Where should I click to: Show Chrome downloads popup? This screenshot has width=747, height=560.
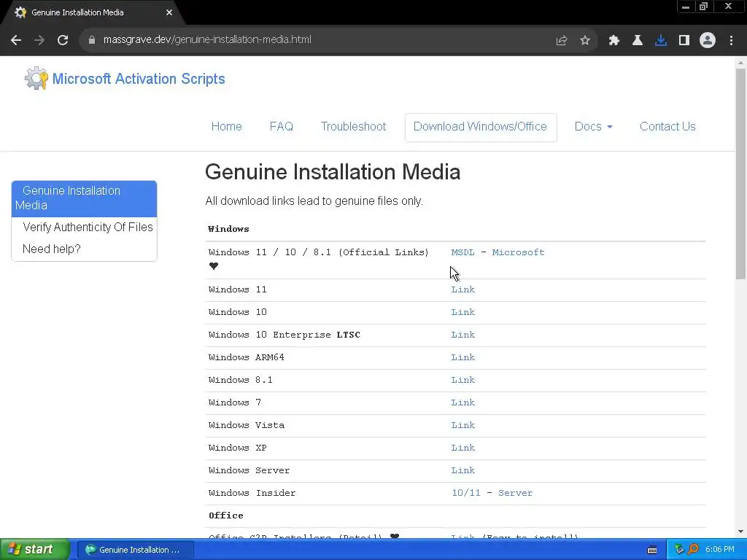[x=661, y=40]
